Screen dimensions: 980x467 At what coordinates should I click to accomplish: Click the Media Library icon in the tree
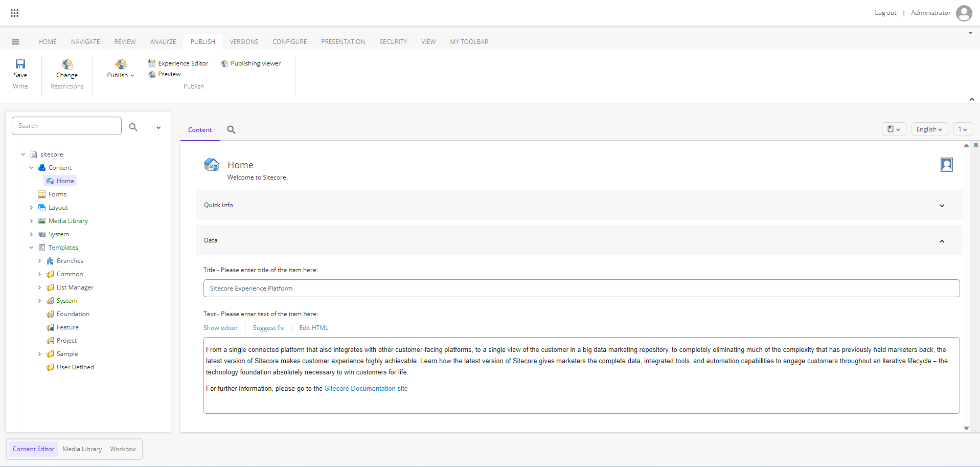point(42,221)
